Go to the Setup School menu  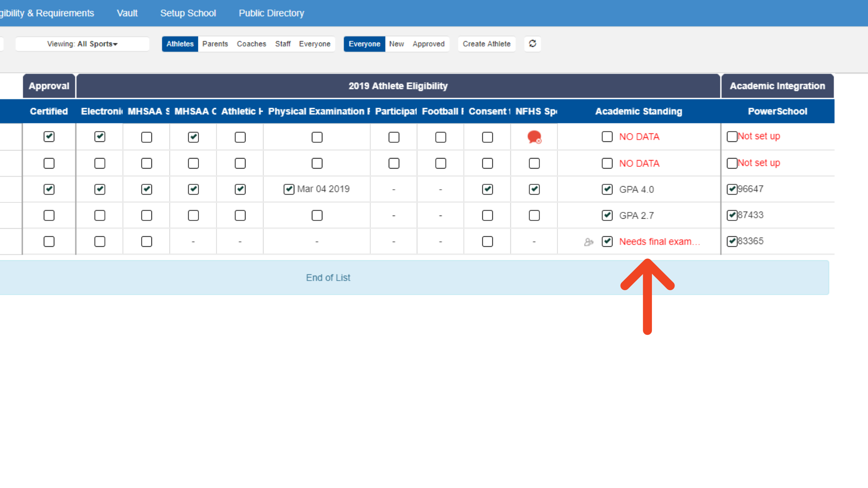[188, 13]
